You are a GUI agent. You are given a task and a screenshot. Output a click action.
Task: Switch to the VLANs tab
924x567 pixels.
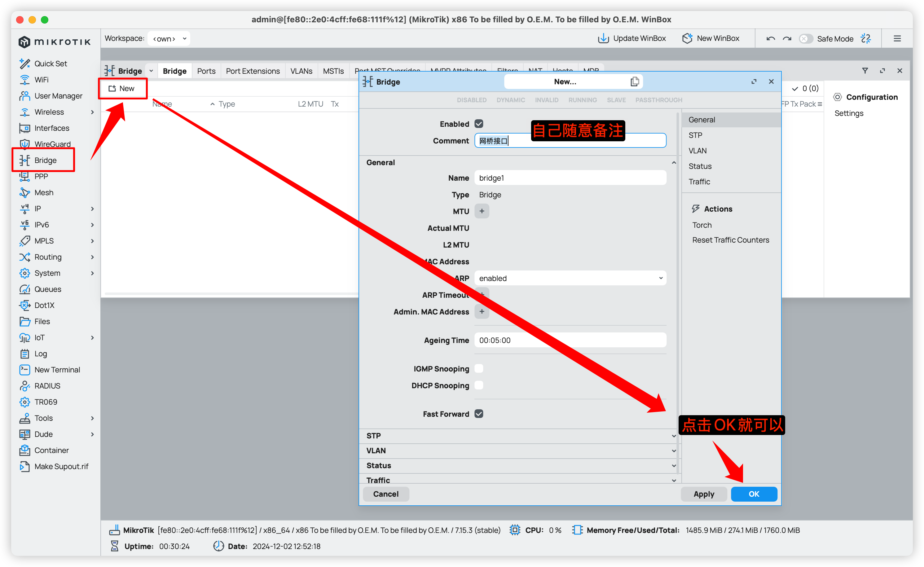[301, 71]
